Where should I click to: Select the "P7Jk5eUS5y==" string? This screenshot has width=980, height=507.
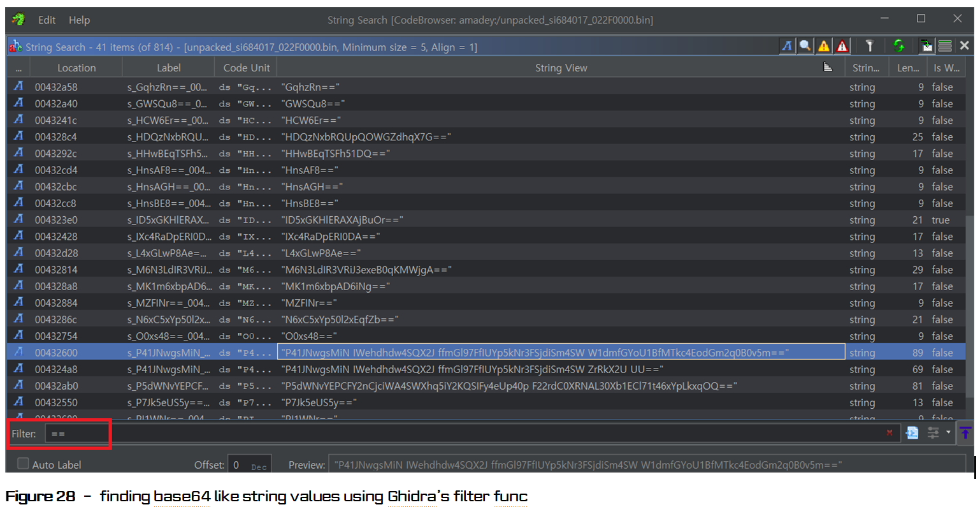pos(319,402)
